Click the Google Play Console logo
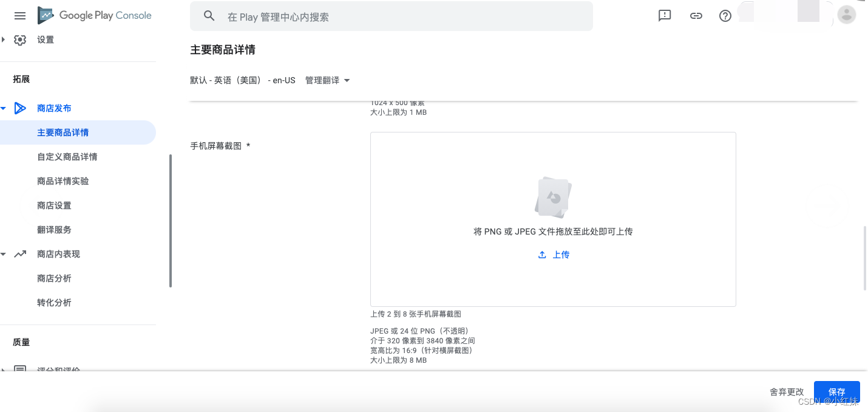 click(x=94, y=15)
